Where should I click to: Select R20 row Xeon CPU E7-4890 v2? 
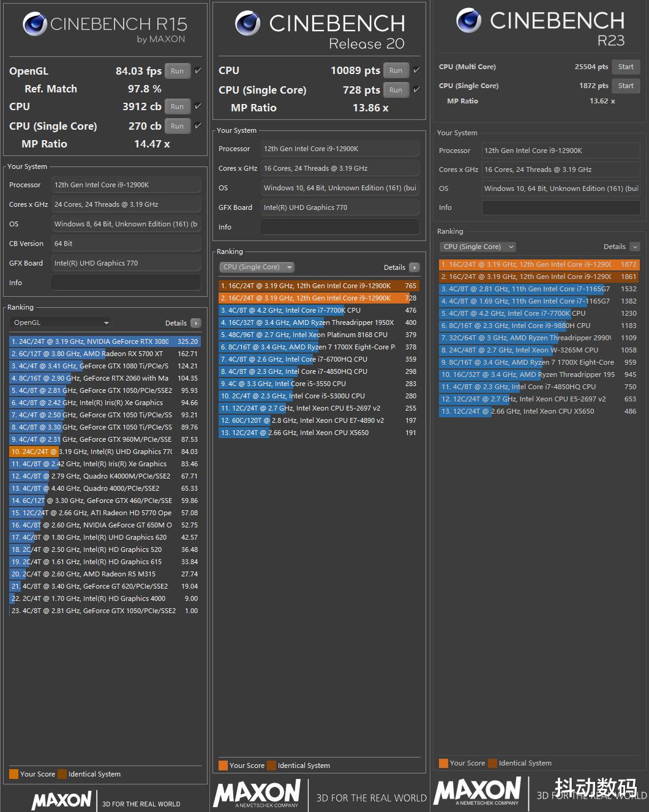point(319,420)
